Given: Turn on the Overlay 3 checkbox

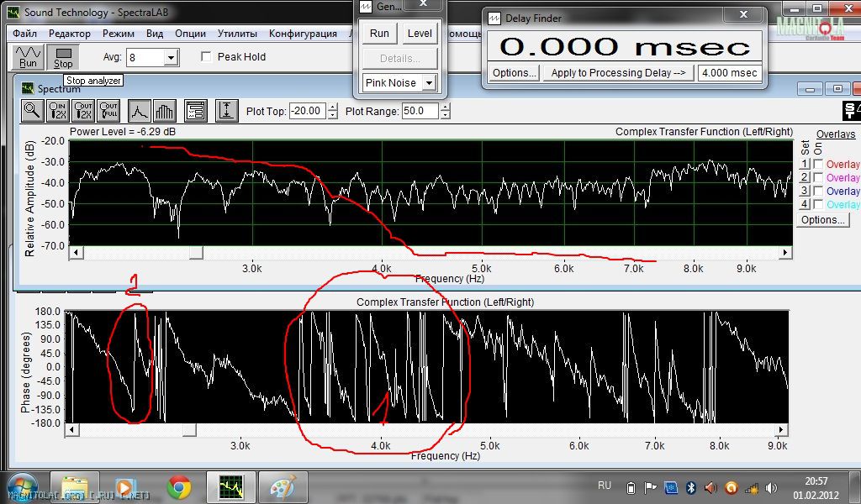Looking at the screenshot, I should point(818,192).
